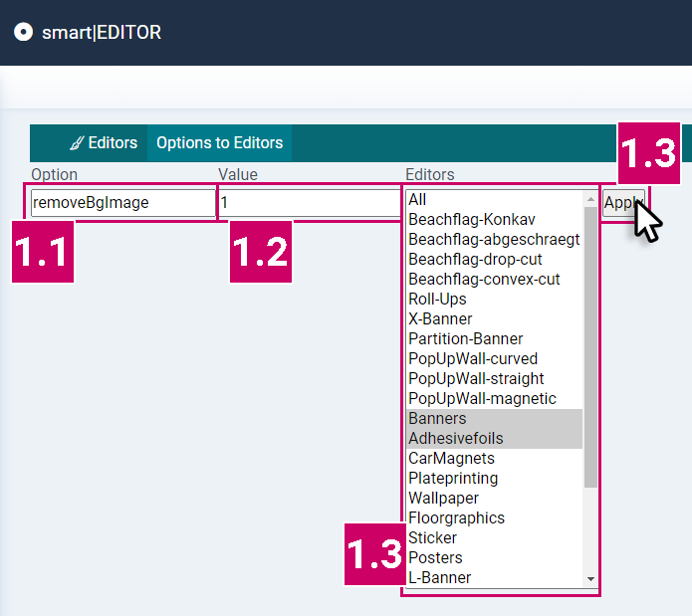
Task: Select Roll-Ups in the Editors list
Action: 494,299
